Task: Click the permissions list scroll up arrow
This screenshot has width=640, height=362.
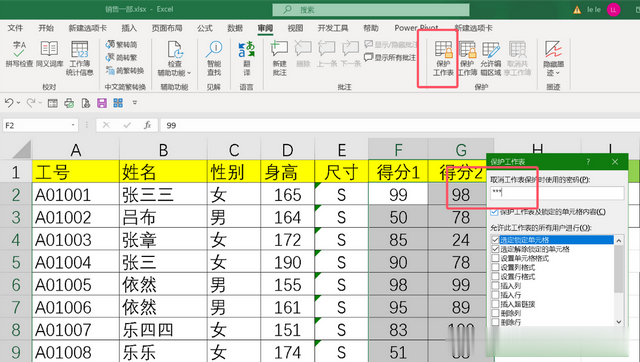Action: click(619, 240)
